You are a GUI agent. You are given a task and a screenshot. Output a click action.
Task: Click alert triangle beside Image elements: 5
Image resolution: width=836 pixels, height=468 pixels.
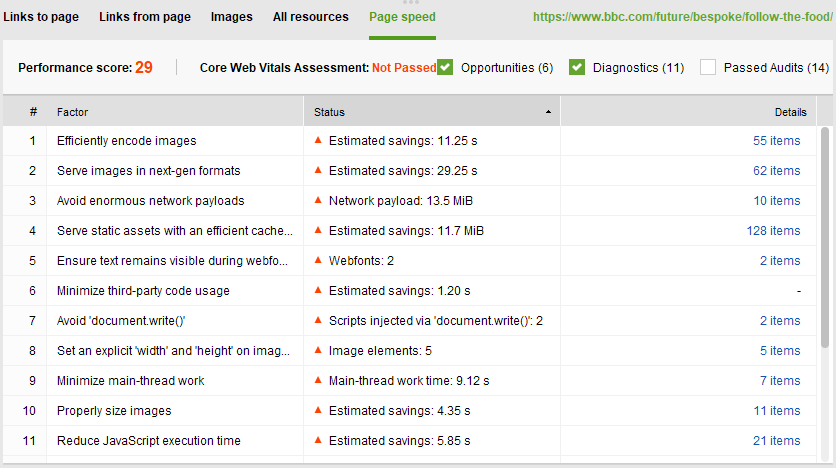pyautogui.click(x=318, y=350)
